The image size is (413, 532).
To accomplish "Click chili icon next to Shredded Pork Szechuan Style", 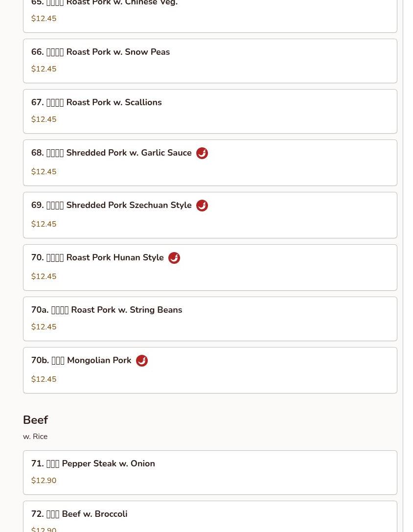I will 202,206.
